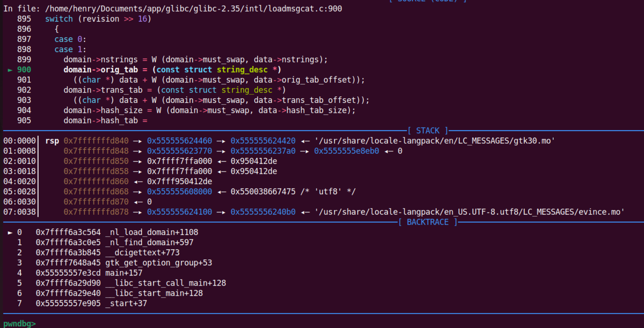Click the gtk_get_option_group+53 frame
The height and width of the screenshot is (328, 644).
[159, 263]
